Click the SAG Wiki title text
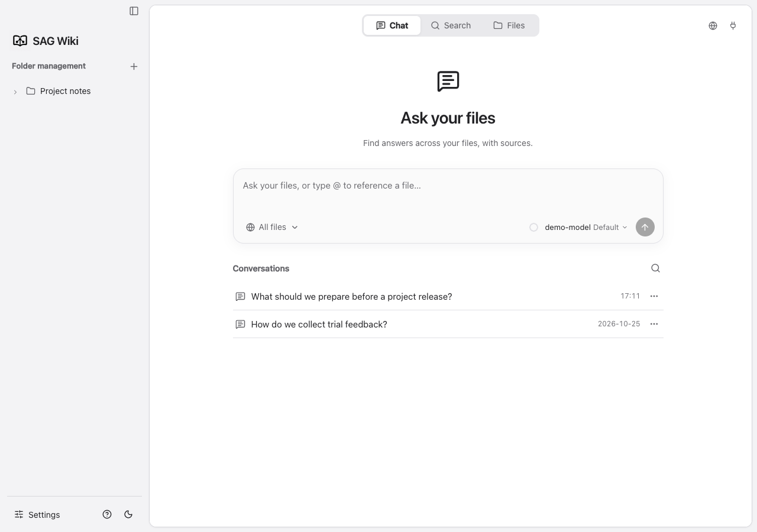The height and width of the screenshot is (532, 757). (x=56, y=41)
